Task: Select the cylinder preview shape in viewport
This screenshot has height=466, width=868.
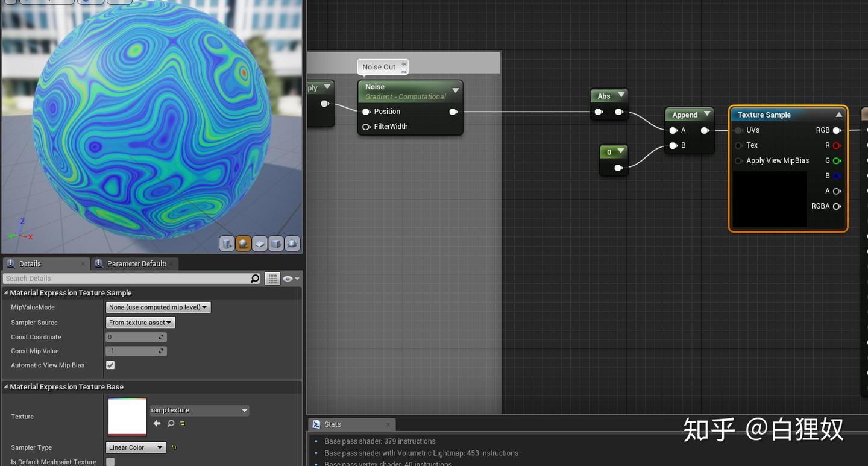Action: (227, 244)
